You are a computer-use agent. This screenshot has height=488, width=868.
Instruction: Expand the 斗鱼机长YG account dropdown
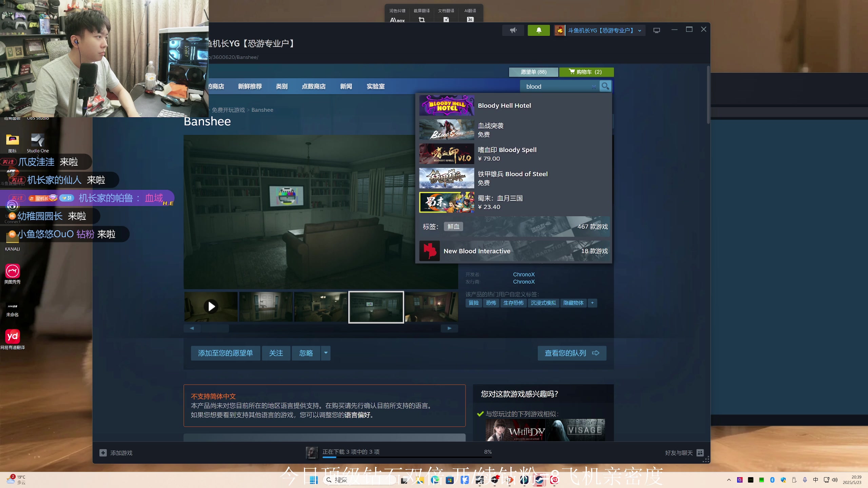coord(640,30)
